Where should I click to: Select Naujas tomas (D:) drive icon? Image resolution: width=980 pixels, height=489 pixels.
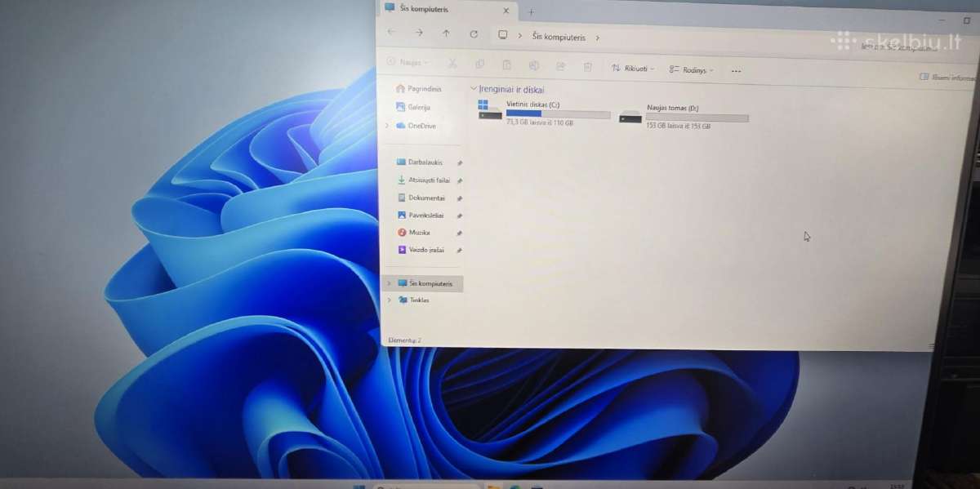coord(630,116)
